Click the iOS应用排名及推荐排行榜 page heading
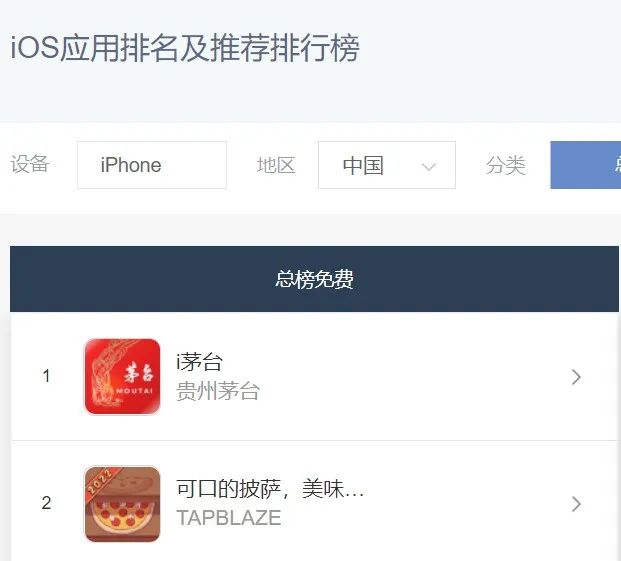The image size is (621, 561). [185, 48]
